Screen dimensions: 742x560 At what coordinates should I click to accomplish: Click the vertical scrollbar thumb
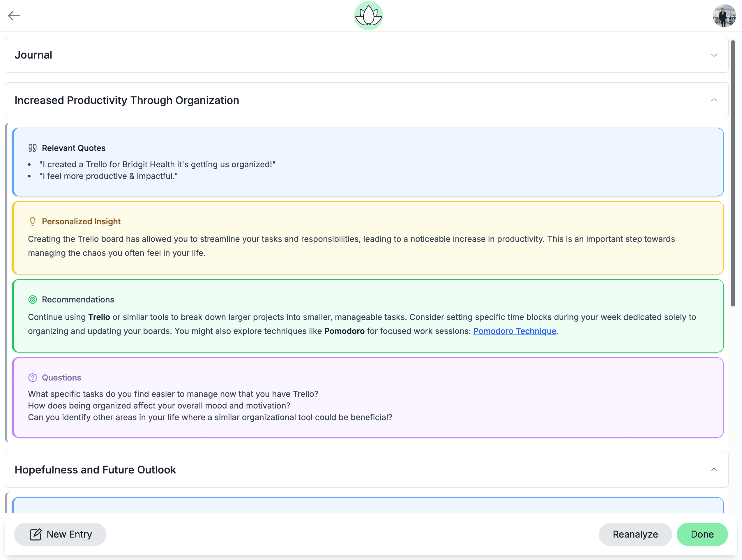point(733,173)
